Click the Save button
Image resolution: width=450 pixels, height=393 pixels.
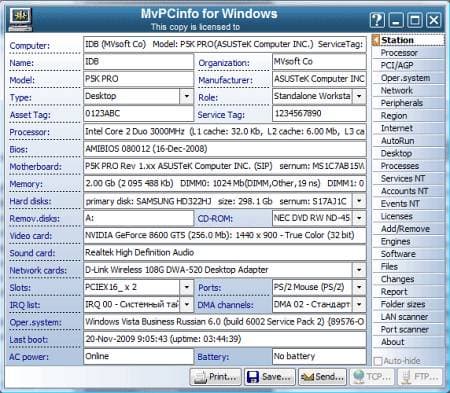click(269, 377)
